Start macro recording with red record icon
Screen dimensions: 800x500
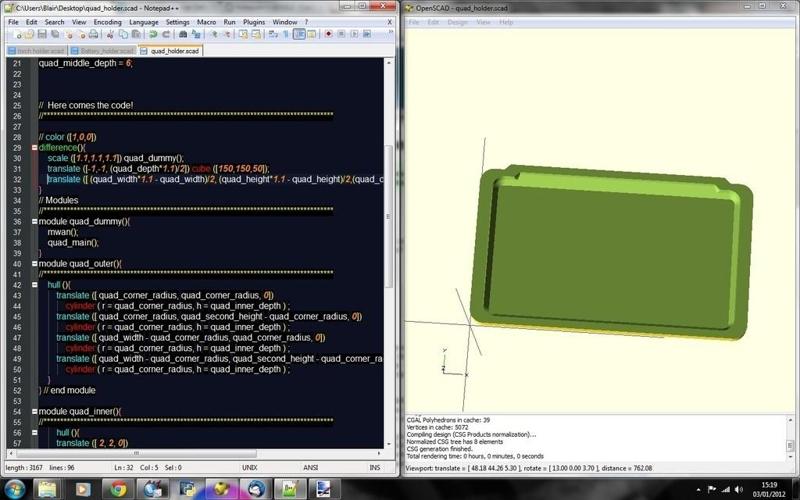[328, 34]
